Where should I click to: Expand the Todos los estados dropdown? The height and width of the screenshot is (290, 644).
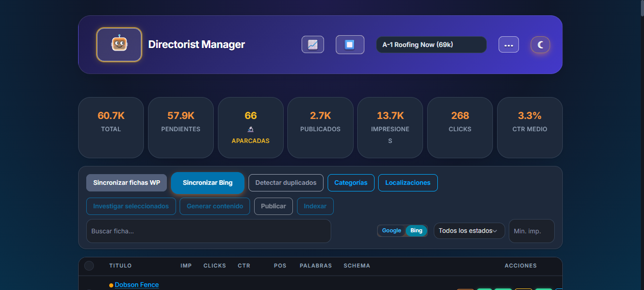coord(469,231)
